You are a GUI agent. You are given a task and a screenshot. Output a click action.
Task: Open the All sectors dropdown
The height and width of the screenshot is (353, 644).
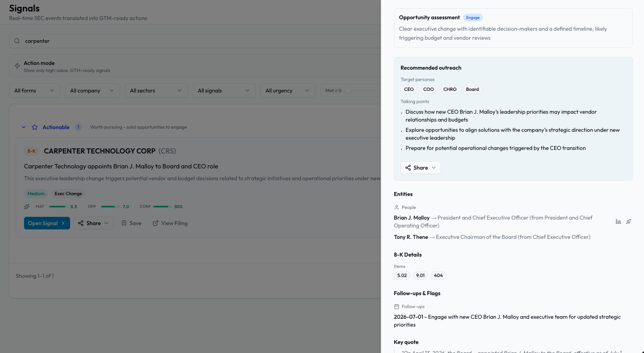pos(156,91)
